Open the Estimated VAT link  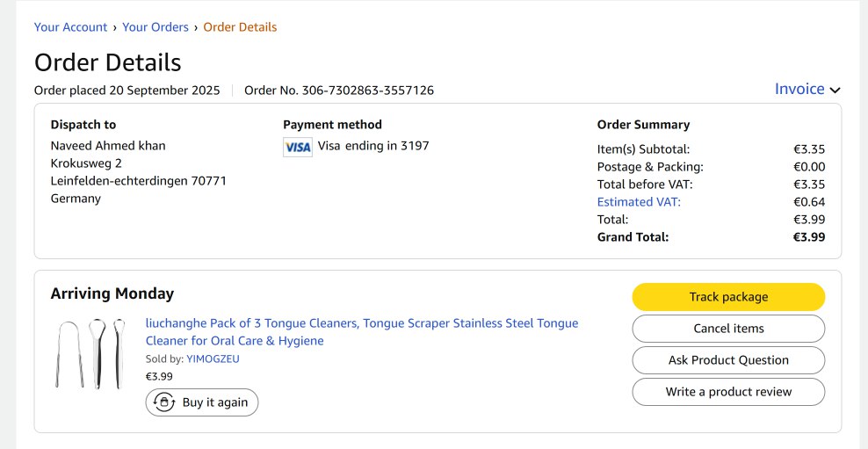pyautogui.click(x=639, y=202)
